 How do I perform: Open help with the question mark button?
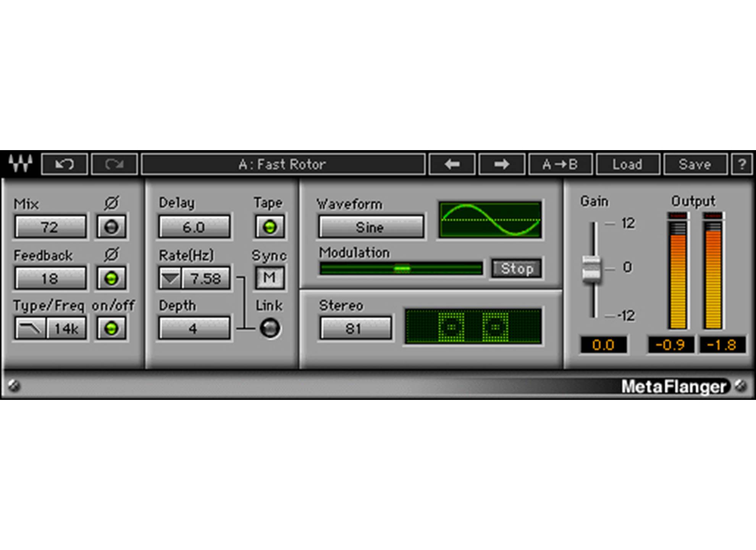point(742,165)
